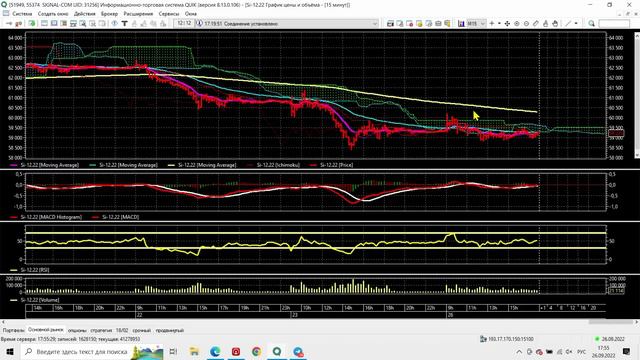
Task: Click the briefcase icon in middle toolbar
Action: click(438, 24)
